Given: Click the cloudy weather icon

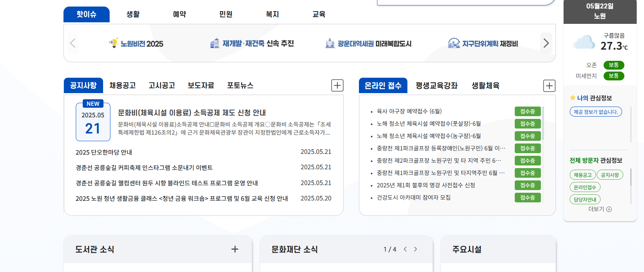Looking at the screenshot, I should tap(584, 42).
